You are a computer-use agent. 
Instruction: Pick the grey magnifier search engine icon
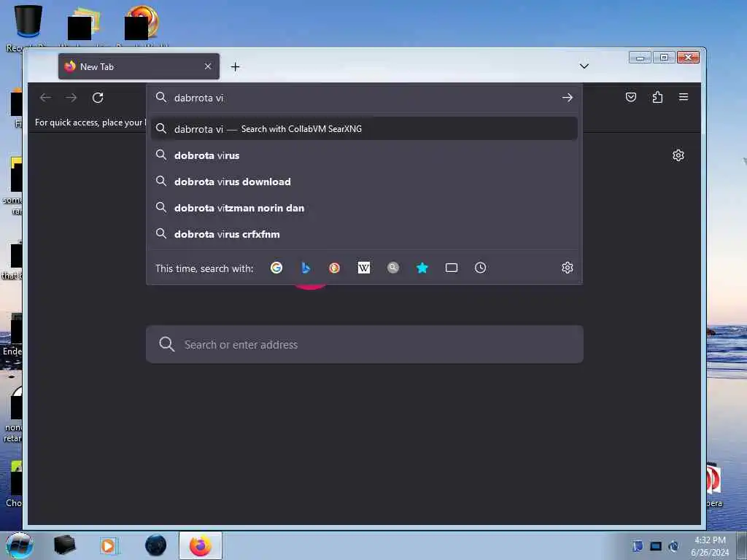393,268
